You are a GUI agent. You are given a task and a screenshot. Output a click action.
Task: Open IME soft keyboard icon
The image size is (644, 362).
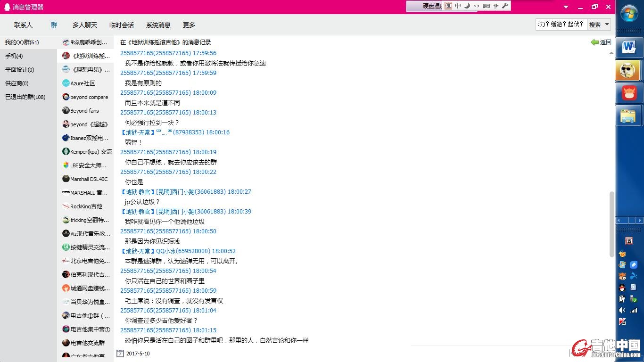(486, 6)
